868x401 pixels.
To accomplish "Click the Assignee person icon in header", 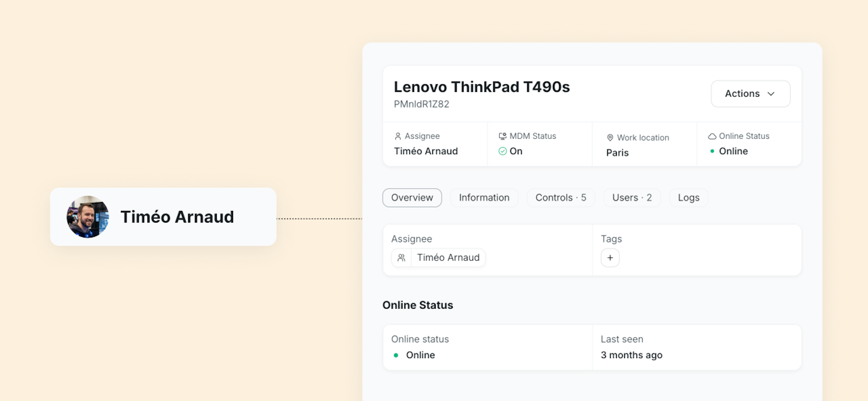I will point(398,136).
